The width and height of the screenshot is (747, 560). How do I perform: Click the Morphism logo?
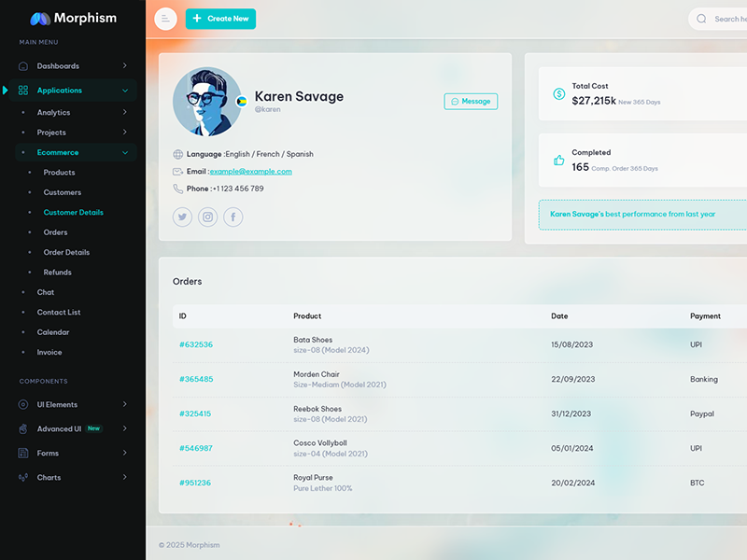(x=73, y=18)
